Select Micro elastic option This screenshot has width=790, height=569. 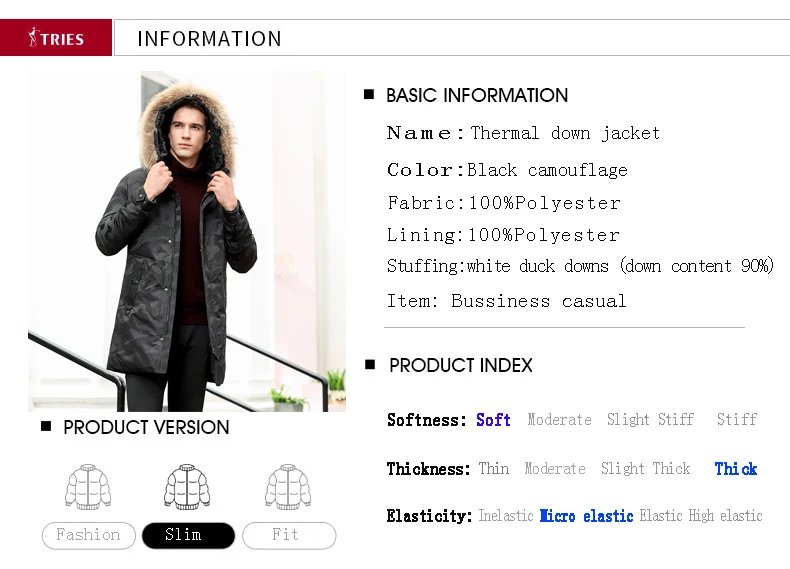[586, 516]
